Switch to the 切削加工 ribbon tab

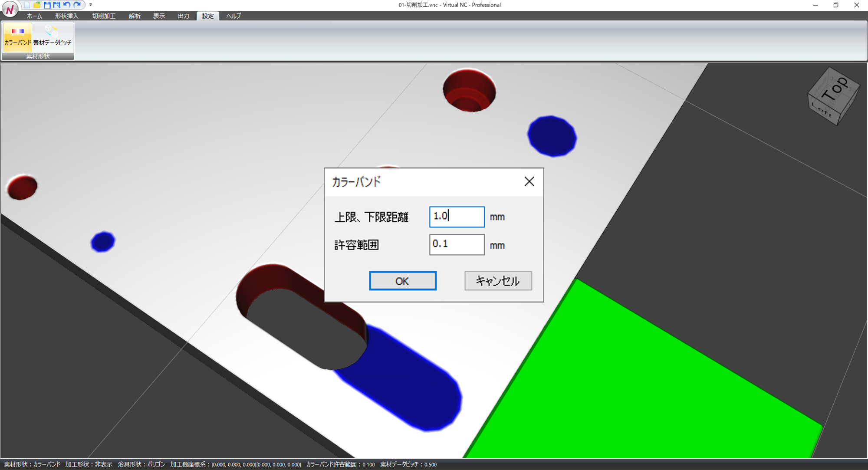(x=104, y=16)
